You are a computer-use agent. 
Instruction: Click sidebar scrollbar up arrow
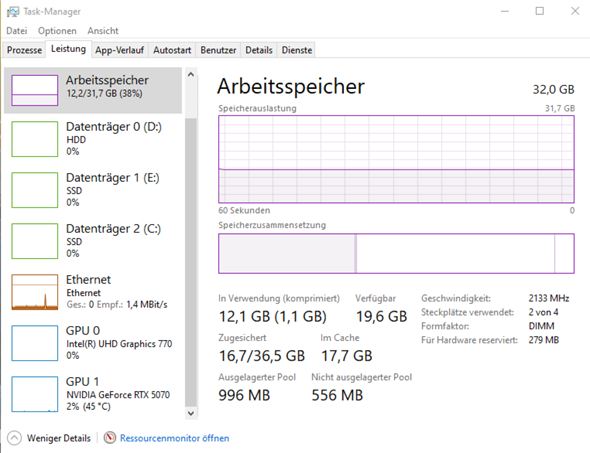tap(191, 74)
